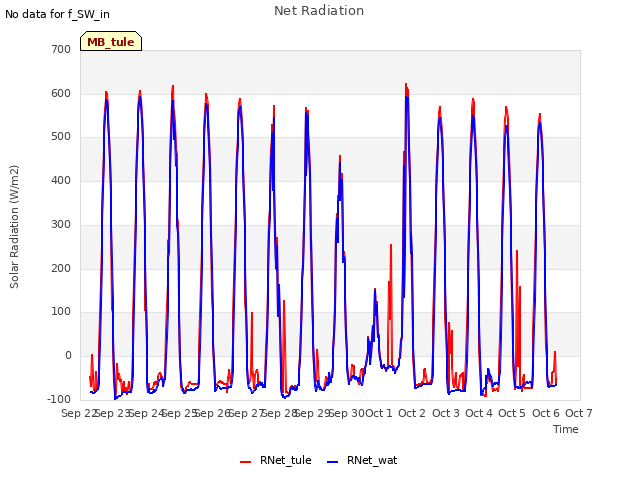The width and height of the screenshot is (640, 480).
Task: Click the 100 y-axis tick label
Action: pyautogui.click(x=61, y=312)
